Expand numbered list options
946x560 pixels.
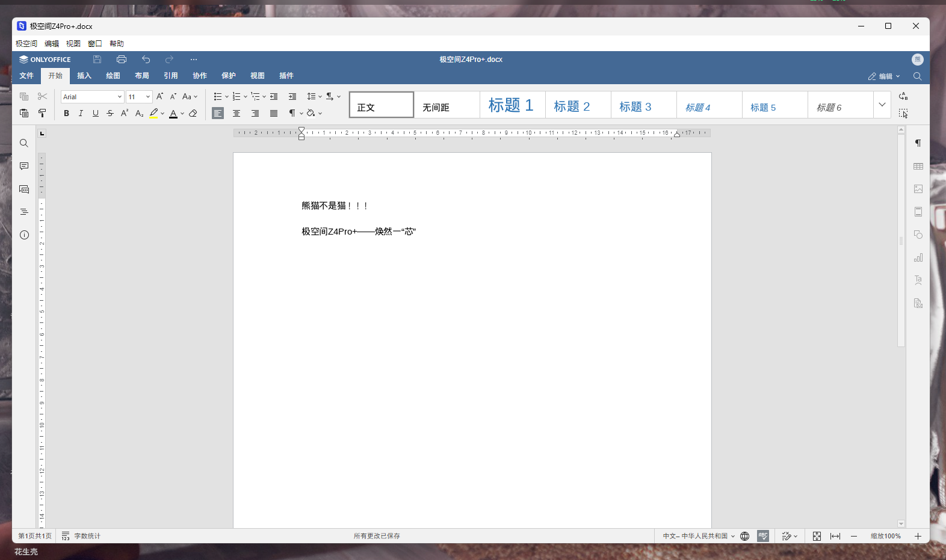pos(246,96)
